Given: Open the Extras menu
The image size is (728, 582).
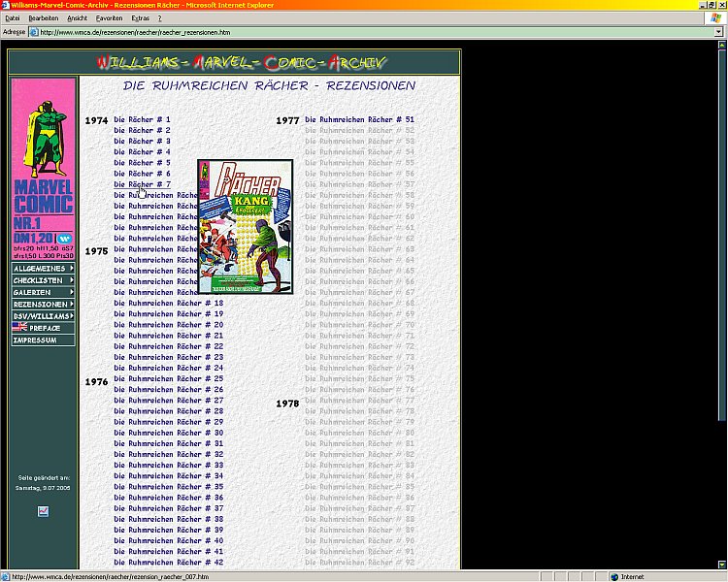Looking at the screenshot, I should click(x=140, y=18).
